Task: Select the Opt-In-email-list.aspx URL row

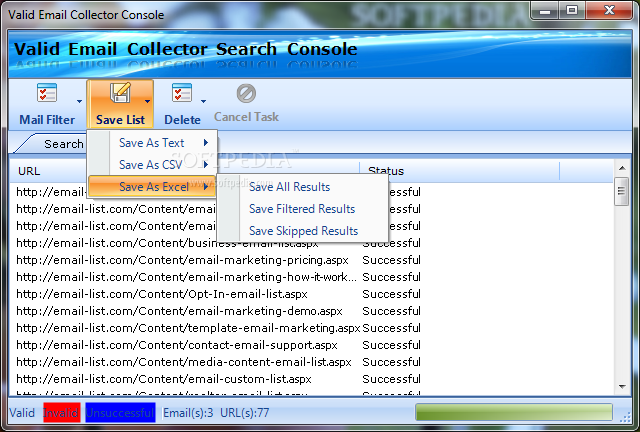Action: click(162, 294)
